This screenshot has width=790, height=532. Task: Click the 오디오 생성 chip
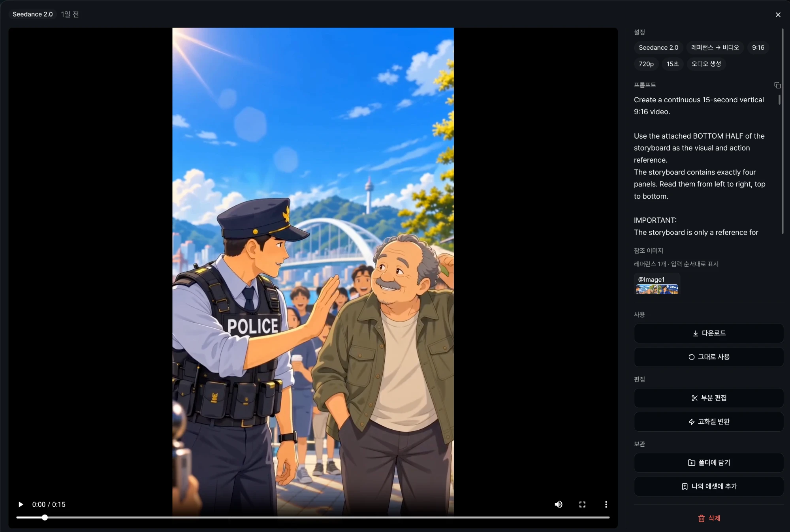706,64
